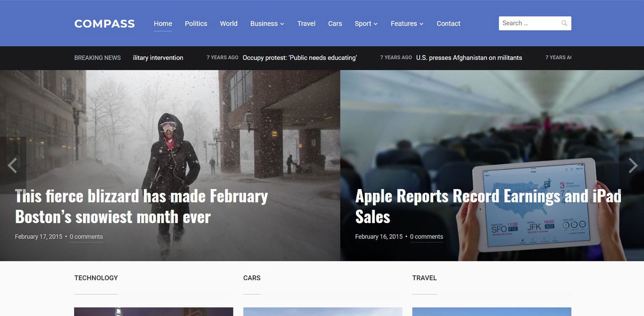Image resolution: width=644 pixels, height=316 pixels.
Task: Open the World menu item
Action: 229,24
